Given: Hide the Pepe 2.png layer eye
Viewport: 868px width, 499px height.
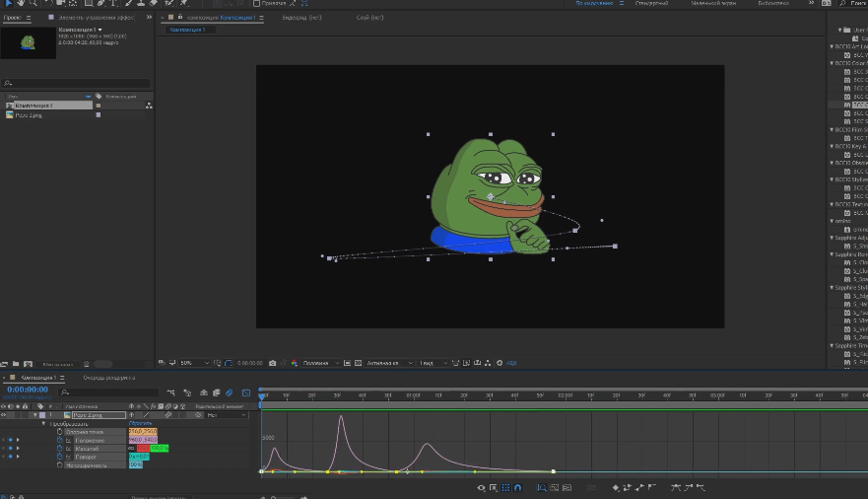Looking at the screenshot, I should click(x=3, y=415).
